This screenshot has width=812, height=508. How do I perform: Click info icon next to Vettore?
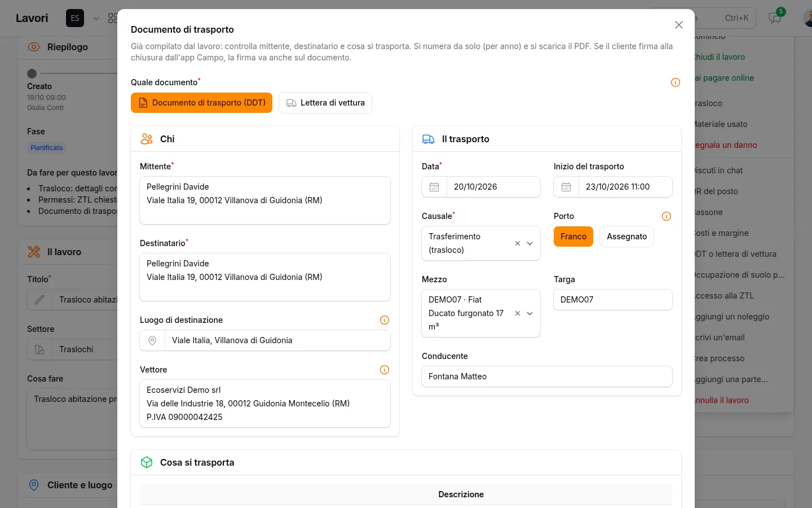point(385,370)
